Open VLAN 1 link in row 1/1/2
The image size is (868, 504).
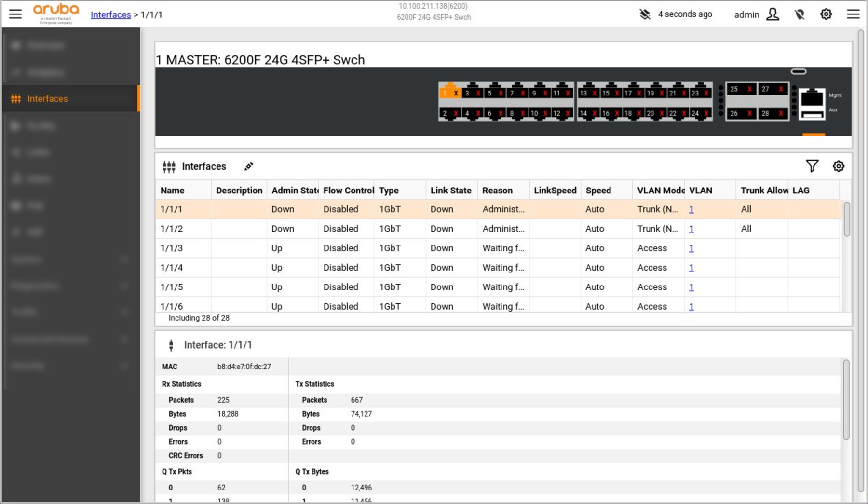pyautogui.click(x=691, y=229)
